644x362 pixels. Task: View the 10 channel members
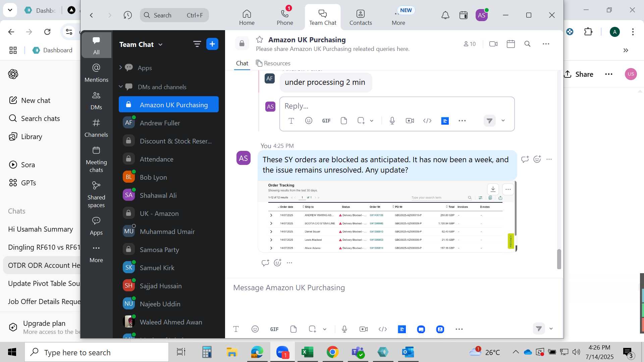470,44
